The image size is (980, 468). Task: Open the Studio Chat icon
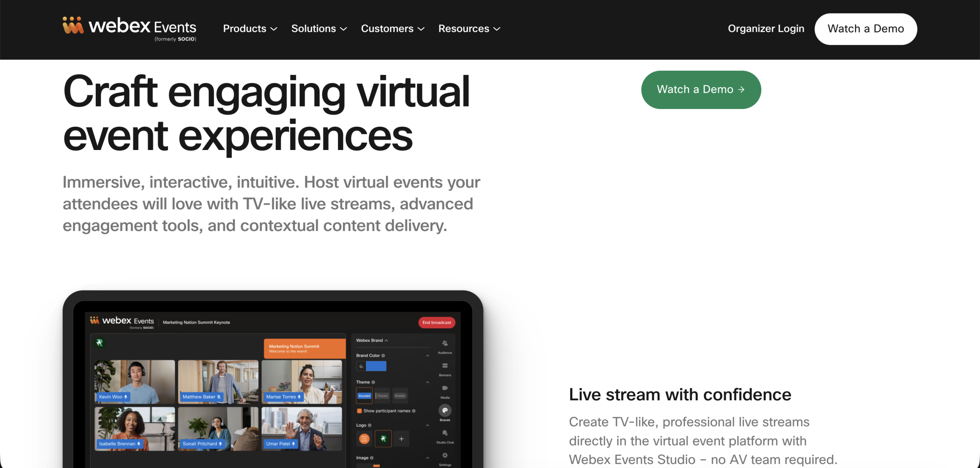[x=445, y=433]
